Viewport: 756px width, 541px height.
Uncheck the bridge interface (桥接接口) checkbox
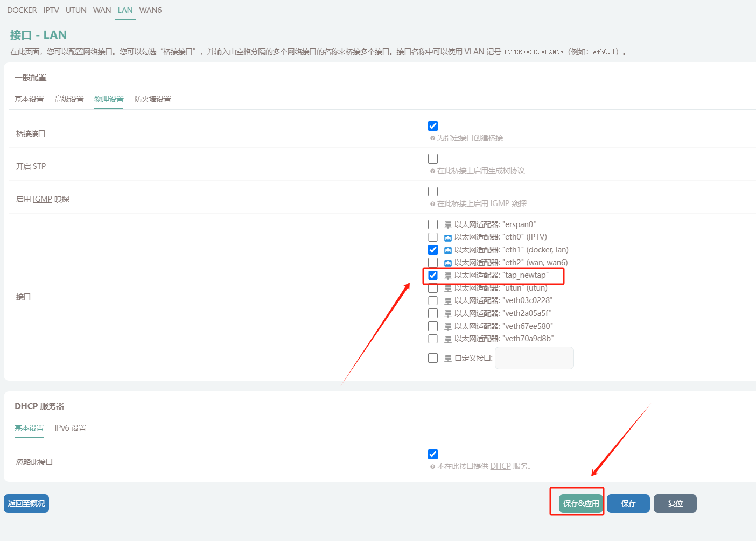[x=433, y=126]
